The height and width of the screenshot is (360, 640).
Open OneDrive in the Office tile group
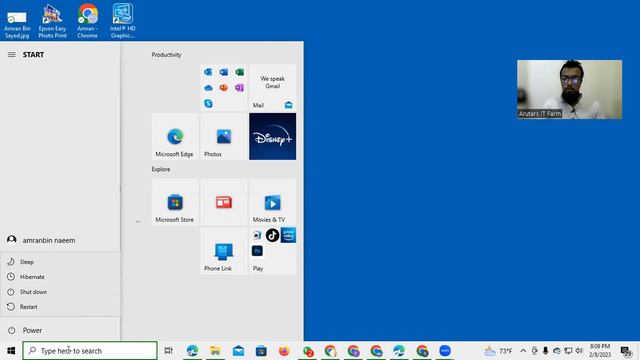coord(208,88)
